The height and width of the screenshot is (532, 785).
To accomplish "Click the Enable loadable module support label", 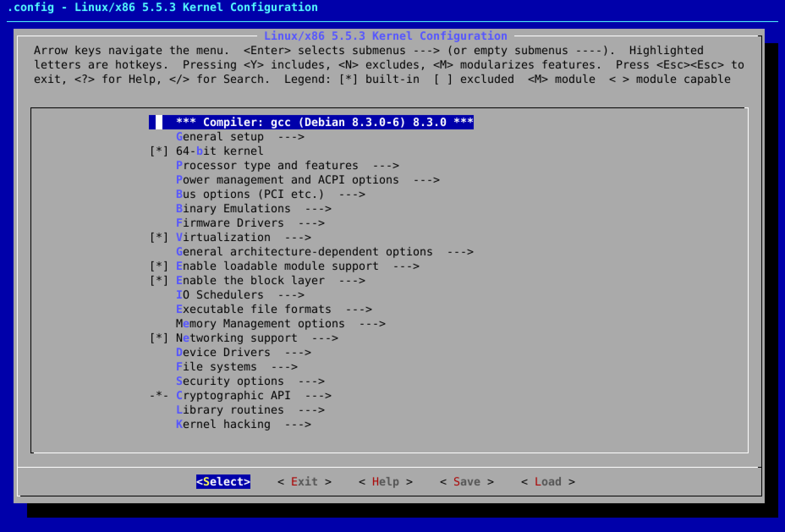I will tap(277, 266).
